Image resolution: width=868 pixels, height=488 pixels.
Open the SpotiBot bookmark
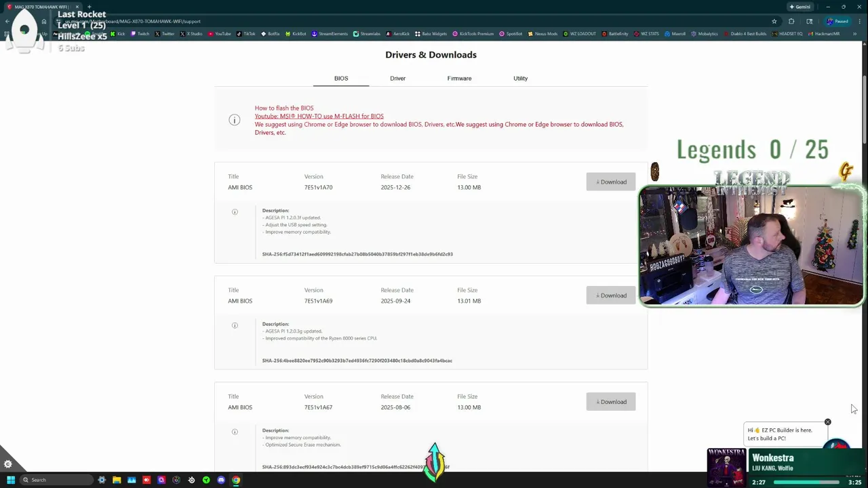[x=511, y=34]
